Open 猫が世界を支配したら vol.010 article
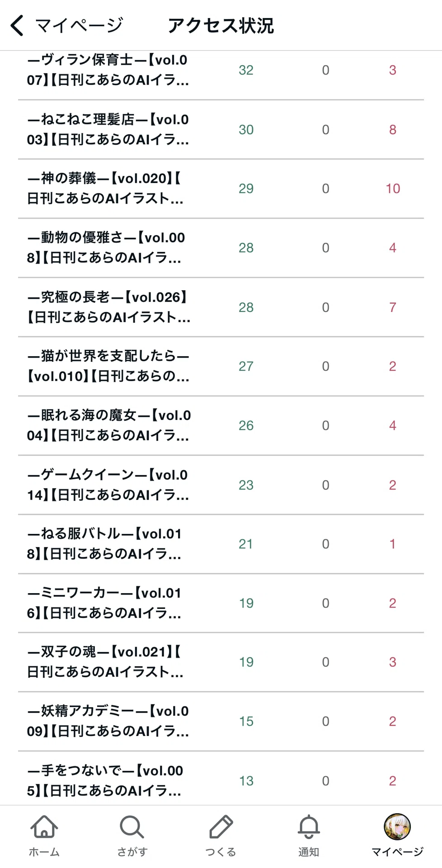The width and height of the screenshot is (442, 868). point(221,367)
